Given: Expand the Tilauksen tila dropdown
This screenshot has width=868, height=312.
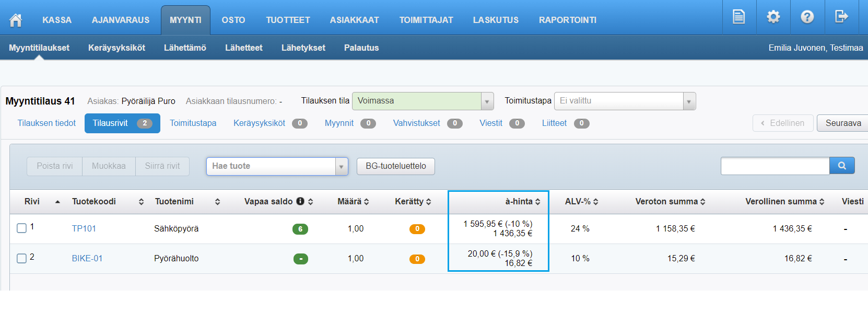Looking at the screenshot, I should (487, 101).
